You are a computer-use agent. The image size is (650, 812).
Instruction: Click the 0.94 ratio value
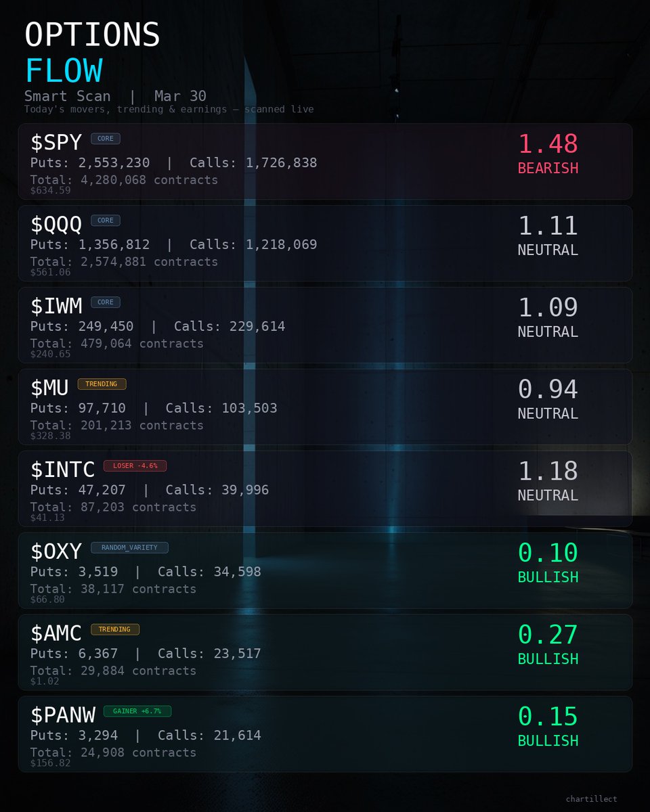click(548, 390)
